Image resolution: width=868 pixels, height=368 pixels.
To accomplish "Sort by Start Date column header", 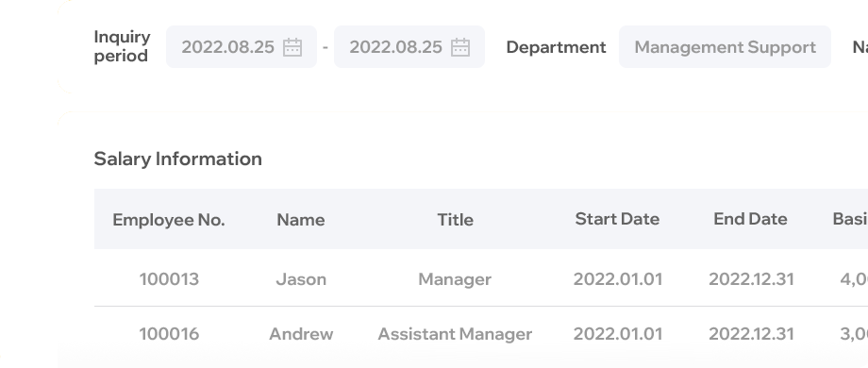I will (617, 219).
